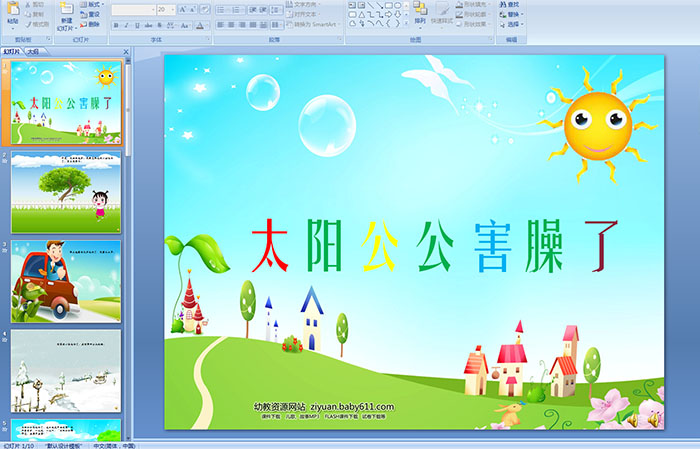The width and height of the screenshot is (700, 449).
Task: Toggle Bold text formatting
Action: point(115,24)
